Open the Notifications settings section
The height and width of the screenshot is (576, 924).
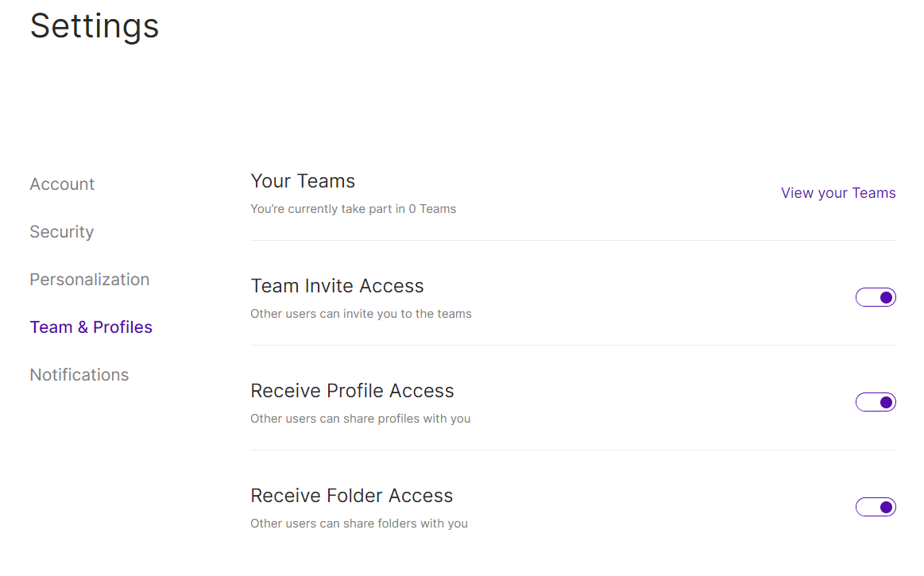[79, 375]
